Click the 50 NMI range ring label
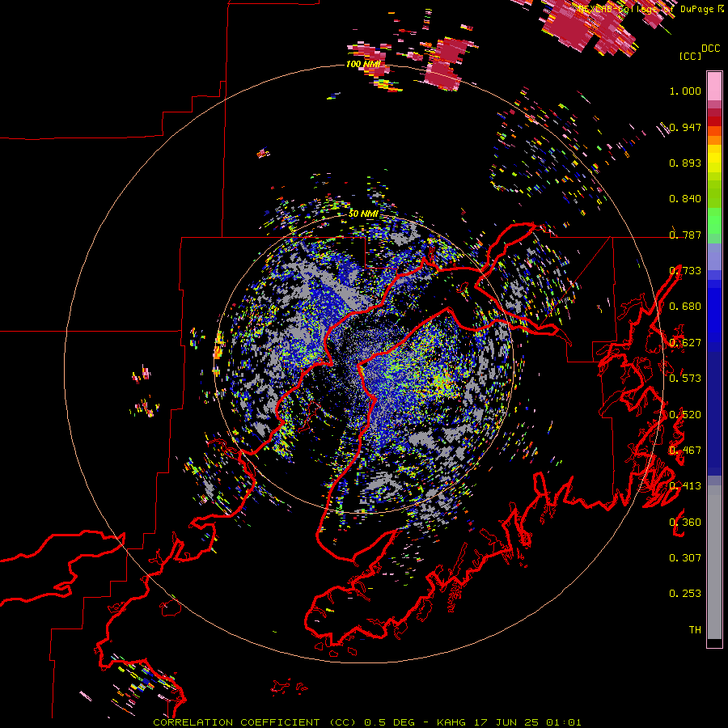 click(363, 214)
